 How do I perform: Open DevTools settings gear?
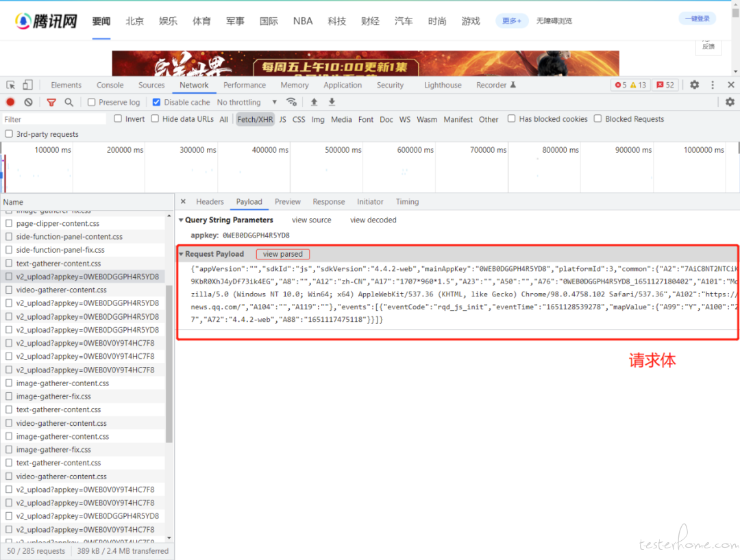(x=694, y=85)
